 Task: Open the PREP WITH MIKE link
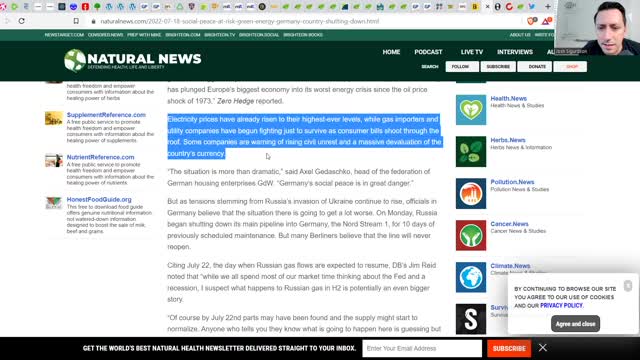point(144,35)
